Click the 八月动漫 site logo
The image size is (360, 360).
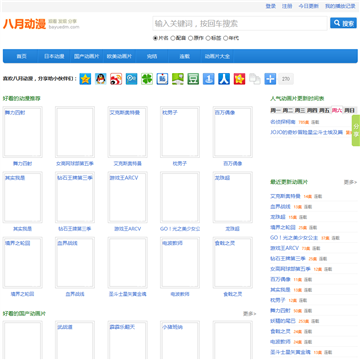24,24
